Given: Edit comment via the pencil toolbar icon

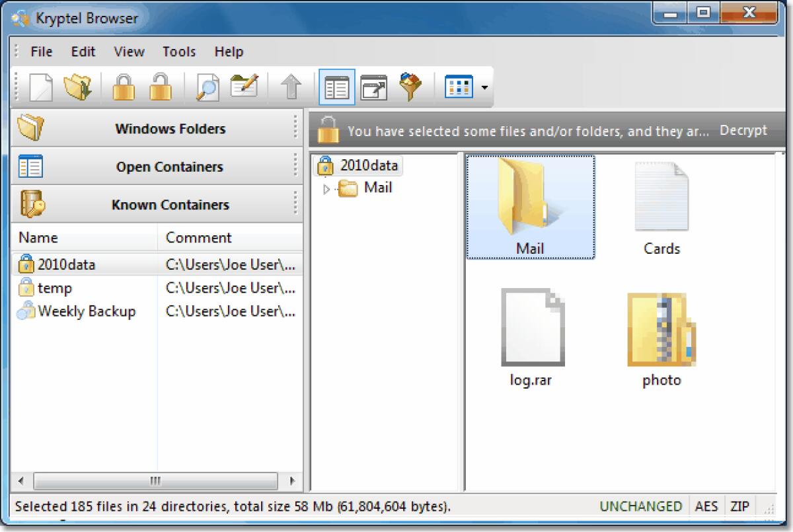Looking at the screenshot, I should coord(243,87).
